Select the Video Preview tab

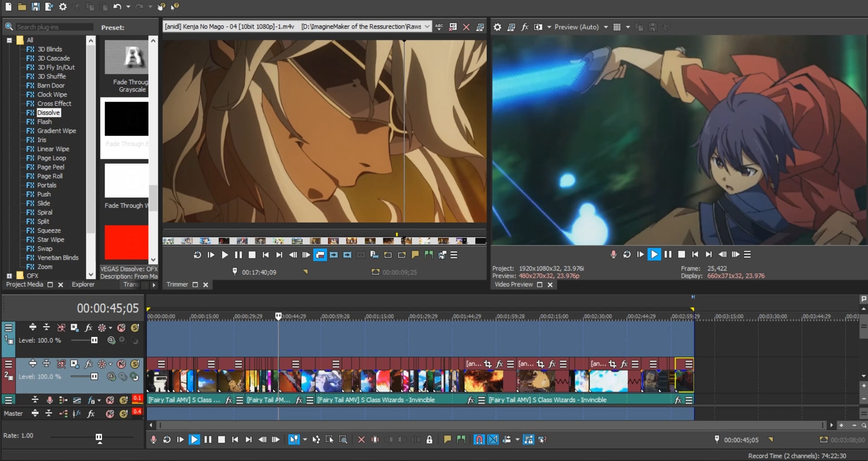click(514, 285)
